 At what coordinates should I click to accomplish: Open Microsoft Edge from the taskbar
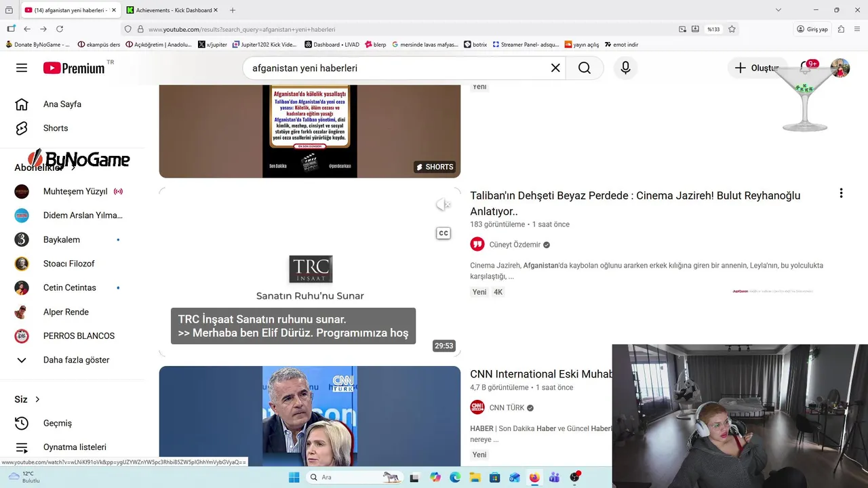tap(455, 477)
